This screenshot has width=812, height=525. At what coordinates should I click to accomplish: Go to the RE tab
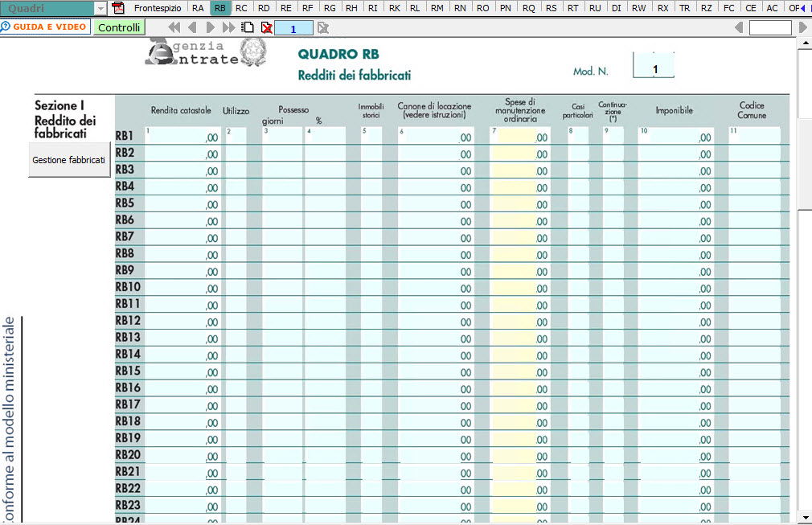click(x=286, y=8)
